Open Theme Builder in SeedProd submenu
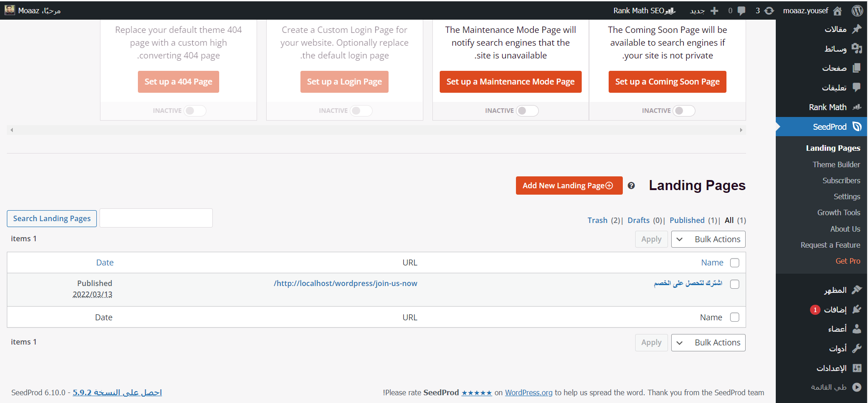 [836, 164]
